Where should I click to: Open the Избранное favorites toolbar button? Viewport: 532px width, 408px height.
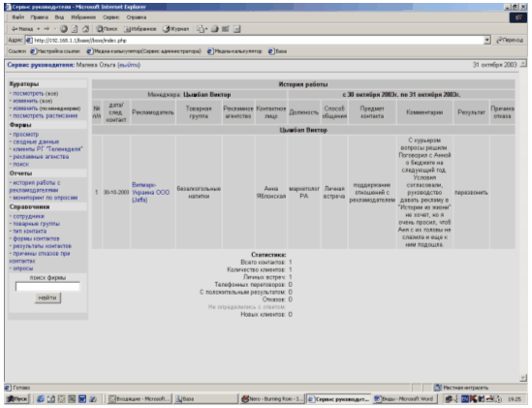click(x=141, y=29)
